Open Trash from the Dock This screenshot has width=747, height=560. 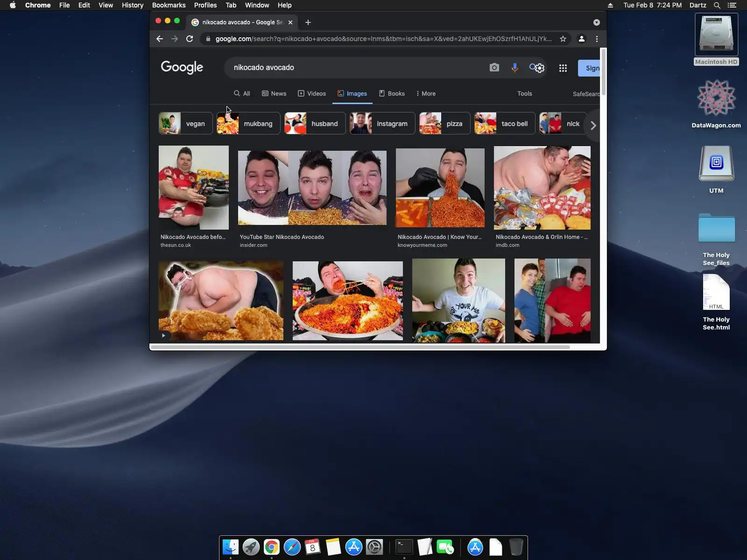pyautogui.click(x=516, y=547)
